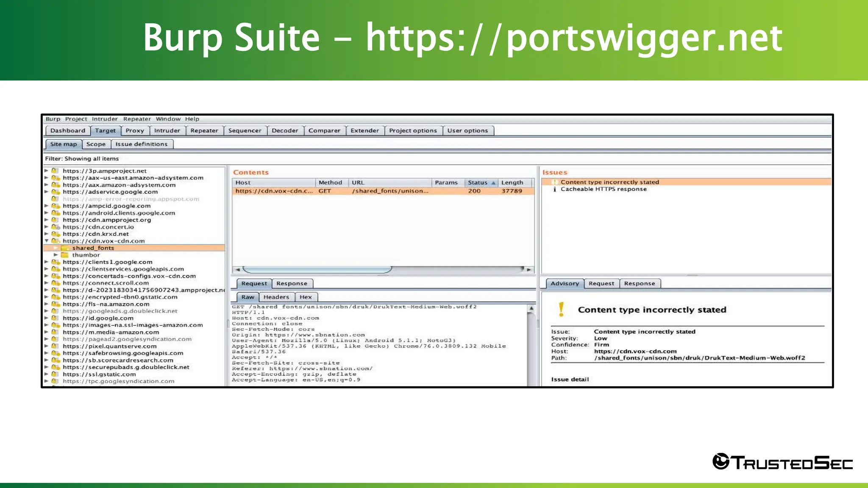This screenshot has height=488, width=868.
Task: Click the site icon for https://m.media-amazon.com
Action: pos(55,332)
